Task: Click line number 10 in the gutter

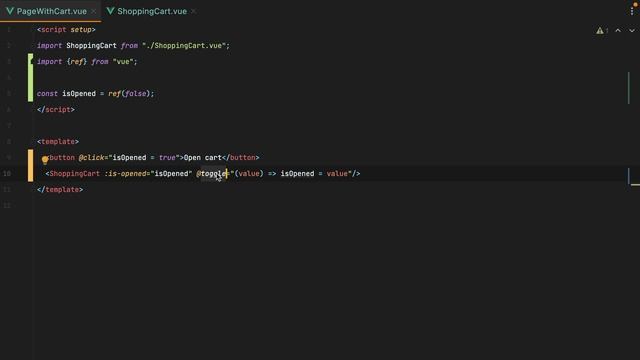Action: [x=7, y=173]
